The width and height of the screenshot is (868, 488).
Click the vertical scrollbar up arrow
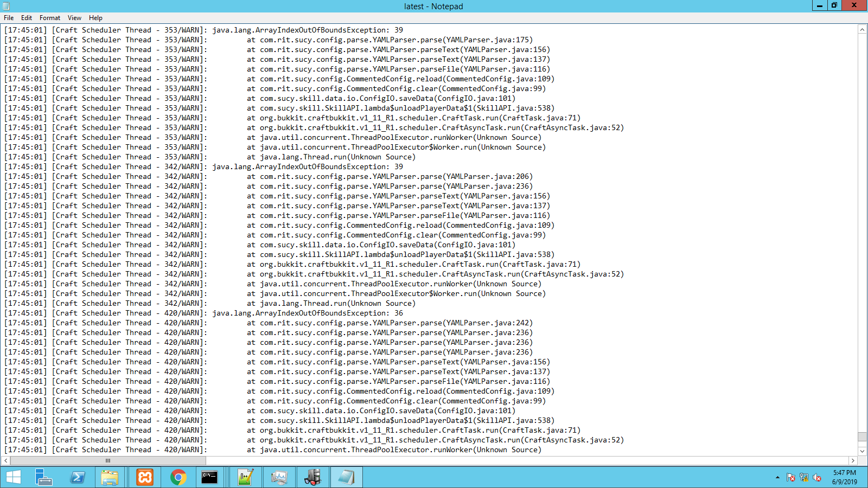(x=862, y=29)
